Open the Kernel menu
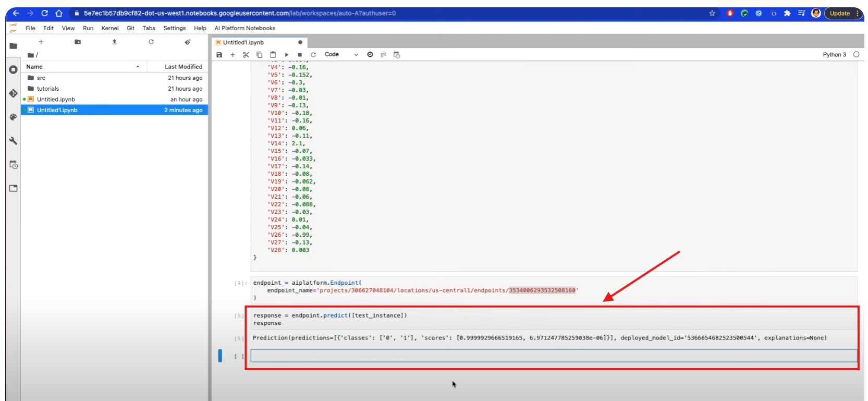This screenshot has height=401, width=868. [x=109, y=28]
